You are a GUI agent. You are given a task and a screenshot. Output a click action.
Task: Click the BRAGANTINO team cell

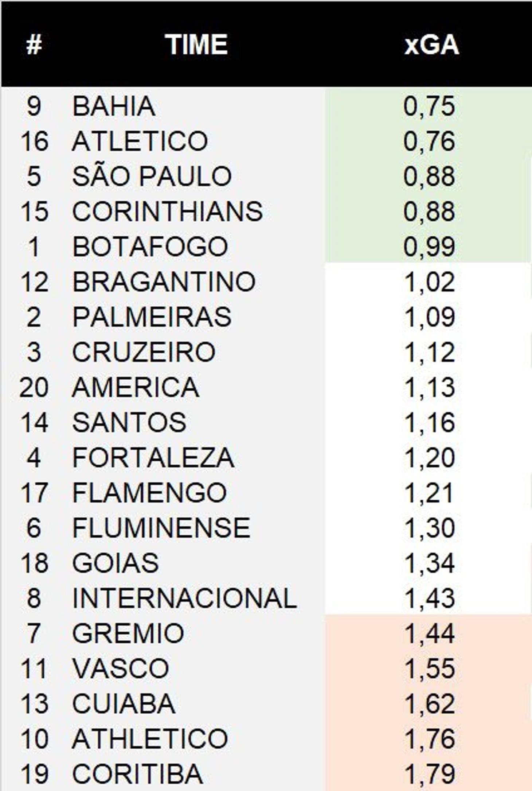click(164, 282)
